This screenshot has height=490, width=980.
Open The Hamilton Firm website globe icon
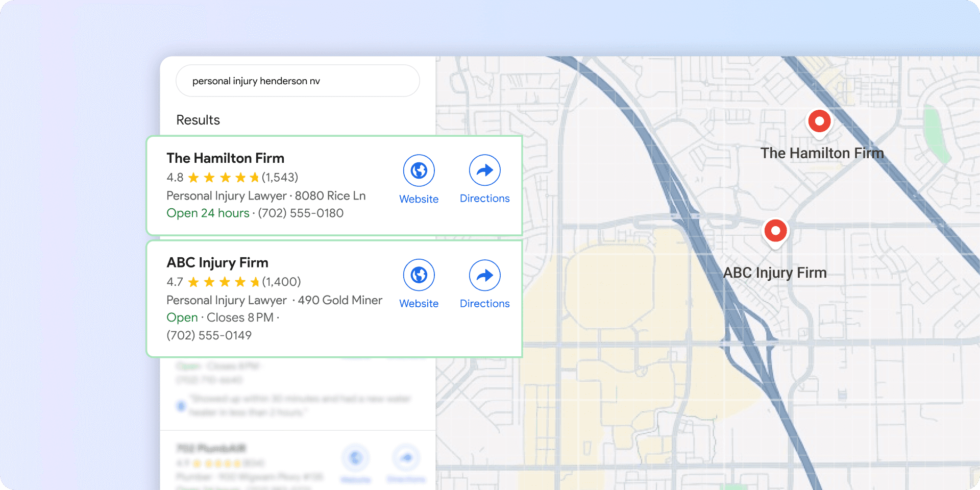(x=419, y=170)
